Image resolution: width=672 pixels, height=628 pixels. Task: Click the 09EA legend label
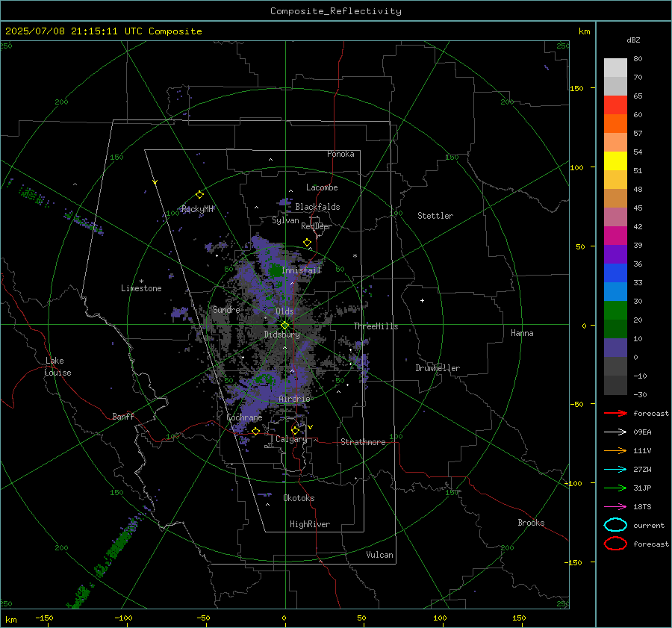coord(642,432)
